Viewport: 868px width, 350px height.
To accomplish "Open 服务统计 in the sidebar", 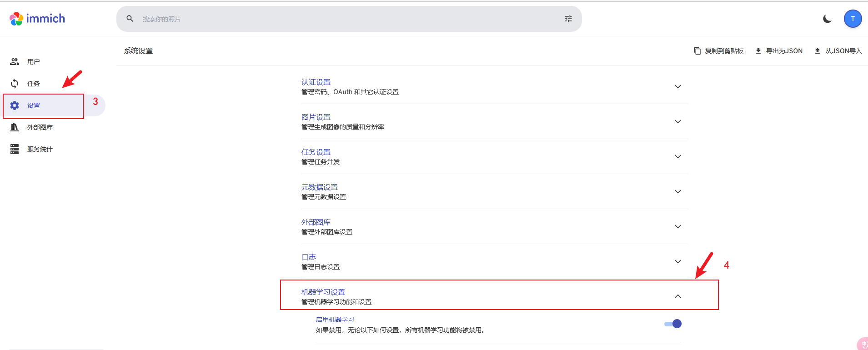I will coord(40,149).
